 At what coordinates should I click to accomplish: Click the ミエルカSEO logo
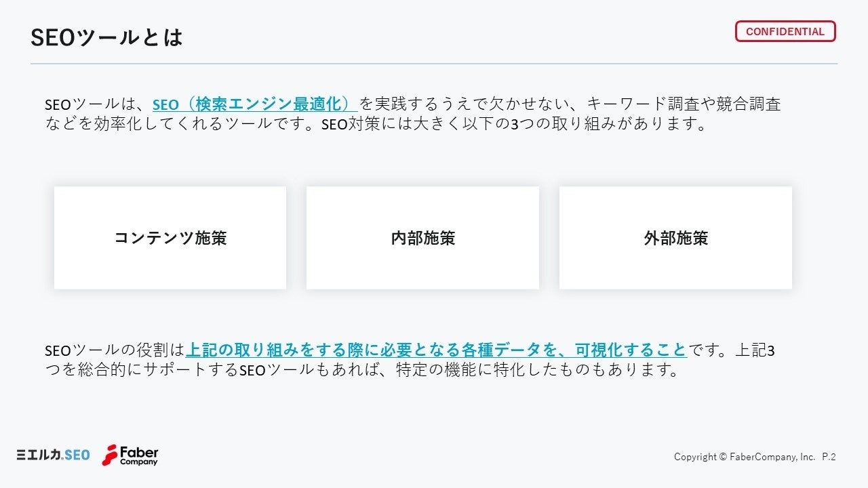[53, 455]
